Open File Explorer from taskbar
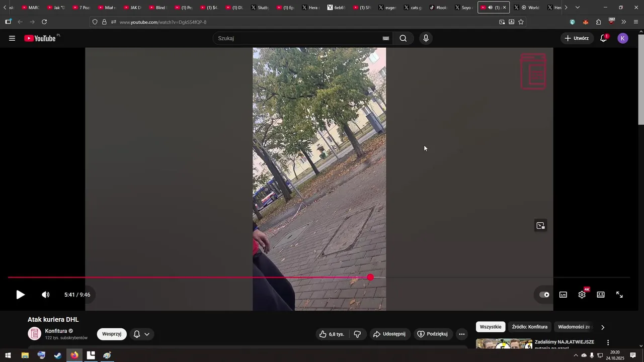This screenshot has width=644, height=362. [x=25, y=355]
